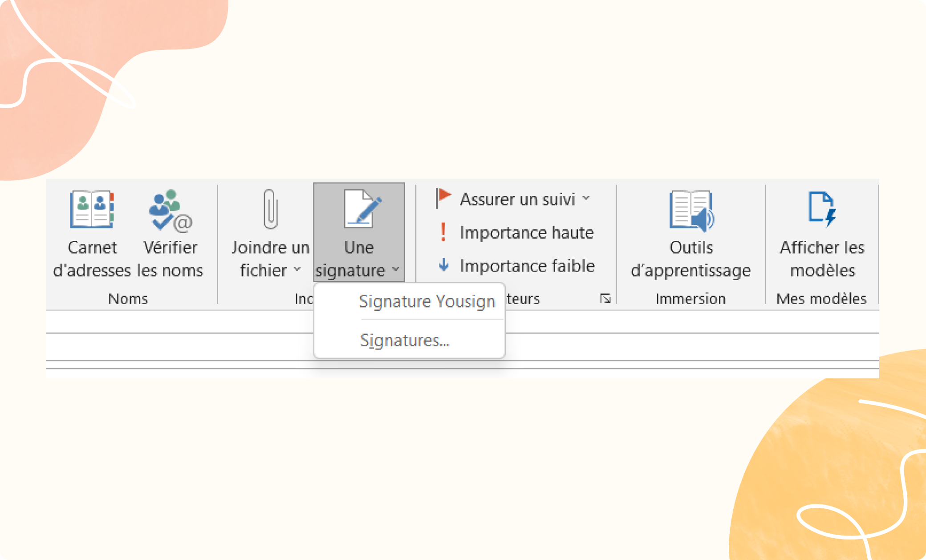Screen dimensions: 926x560
Task: Choose Signatures... from the signature menu
Action: coord(404,340)
